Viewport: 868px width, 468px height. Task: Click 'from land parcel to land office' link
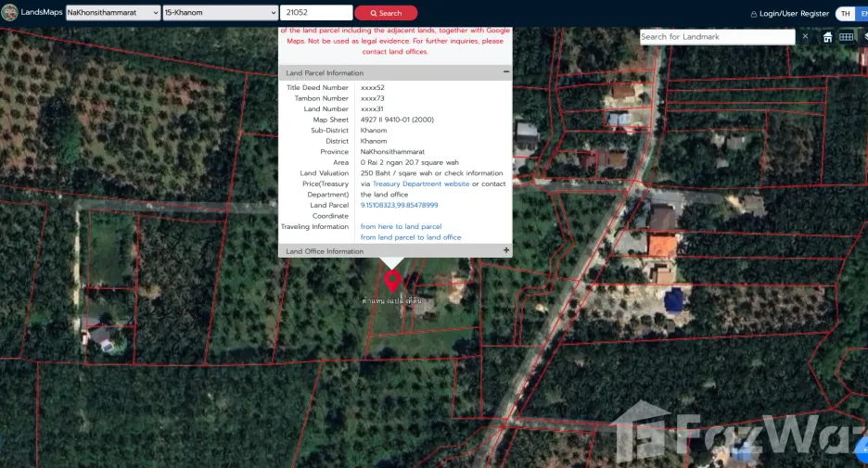(410, 237)
